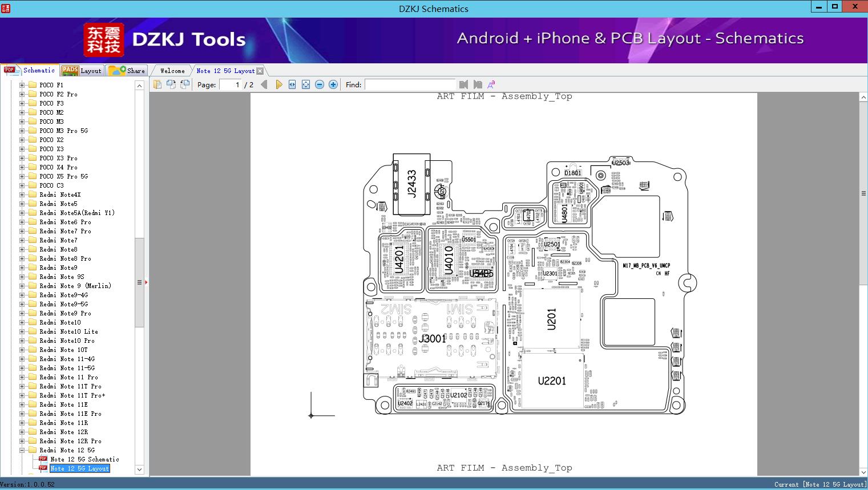The height and width of the screenshot is (490, 868).
Task: Select Note 12 5G Layout file
Action: tap(79, 468)
